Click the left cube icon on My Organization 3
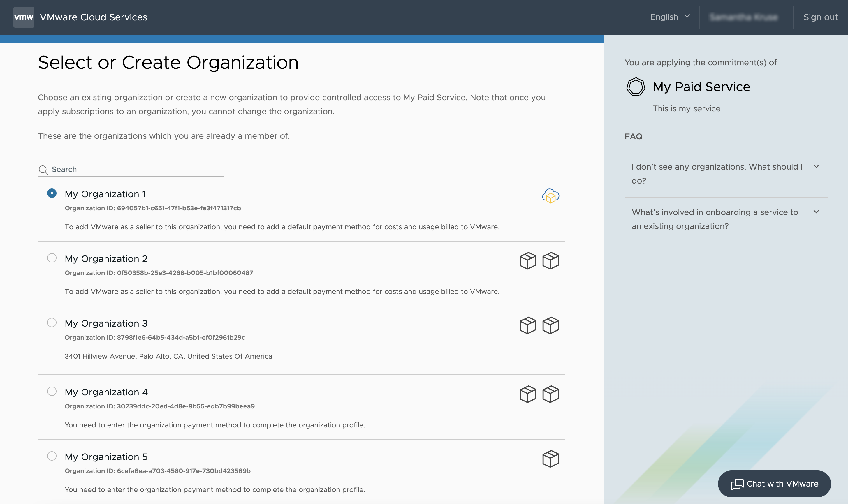 [527, 325]
